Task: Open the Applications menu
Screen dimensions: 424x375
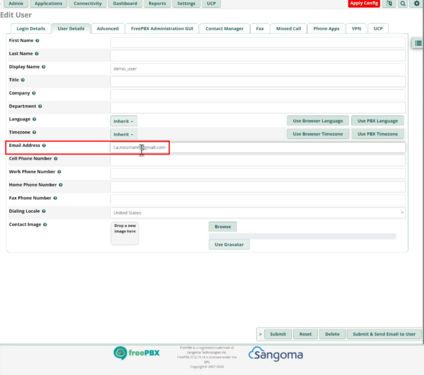Action: [49, 4]
